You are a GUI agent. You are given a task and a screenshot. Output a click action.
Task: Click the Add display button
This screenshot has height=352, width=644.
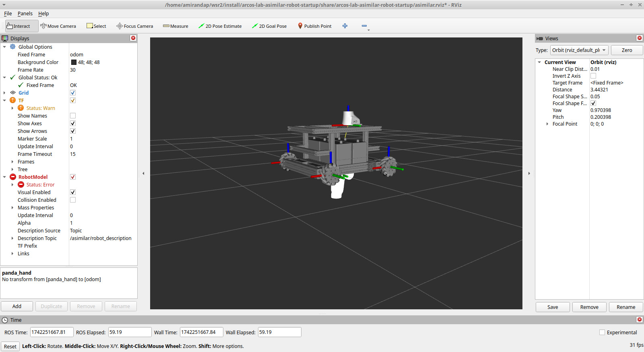pos(17,306)
